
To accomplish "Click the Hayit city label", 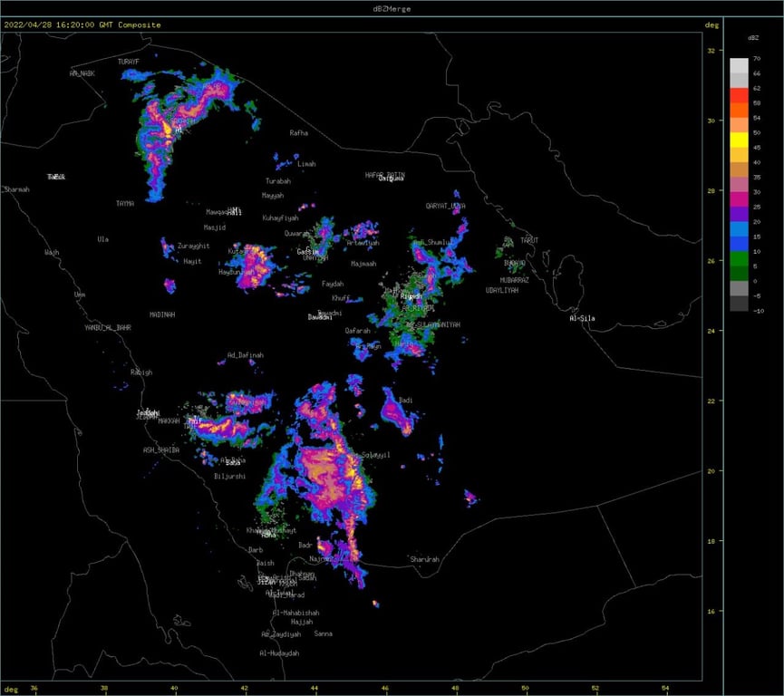I will click(192, 262).
